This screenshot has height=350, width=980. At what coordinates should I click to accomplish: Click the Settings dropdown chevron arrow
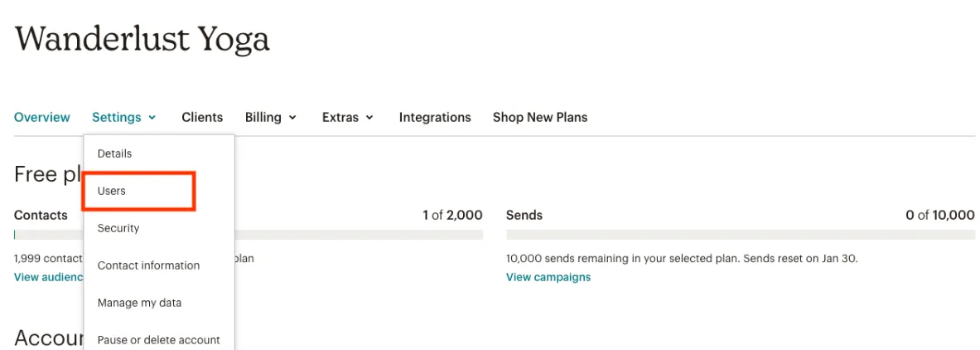point(152,118)
